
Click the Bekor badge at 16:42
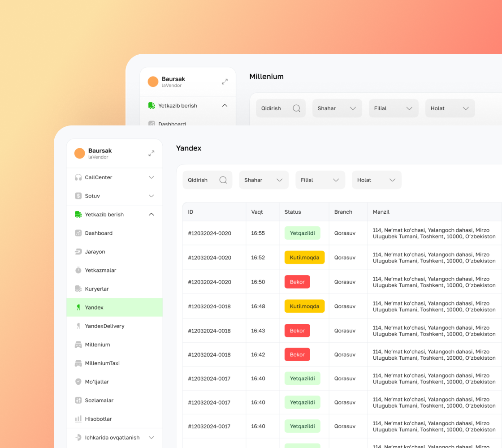(297, 354)
